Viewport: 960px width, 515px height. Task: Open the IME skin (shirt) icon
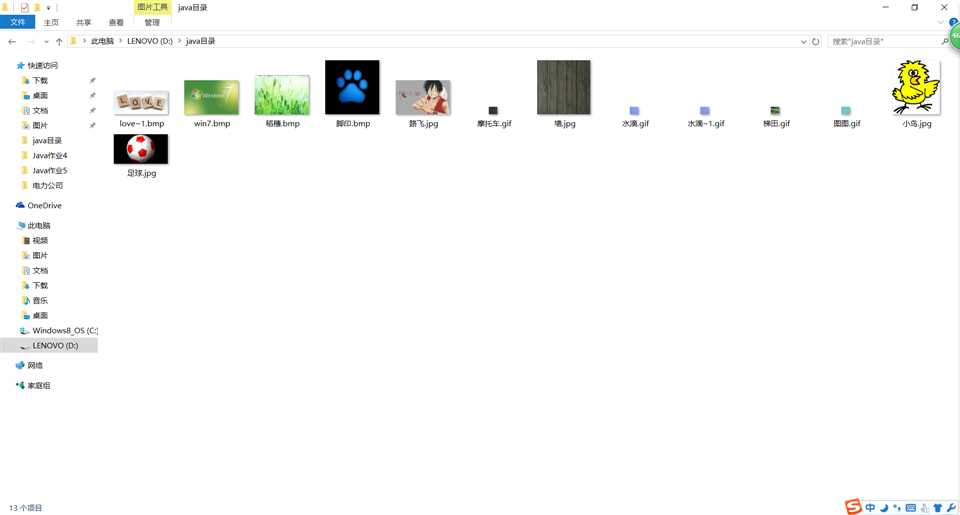coord(937,508)
